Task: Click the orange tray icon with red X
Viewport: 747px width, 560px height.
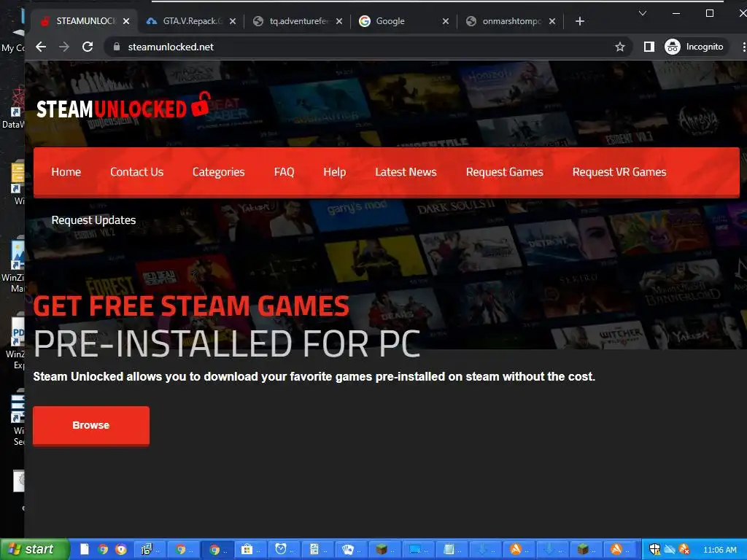Action: 684,550
